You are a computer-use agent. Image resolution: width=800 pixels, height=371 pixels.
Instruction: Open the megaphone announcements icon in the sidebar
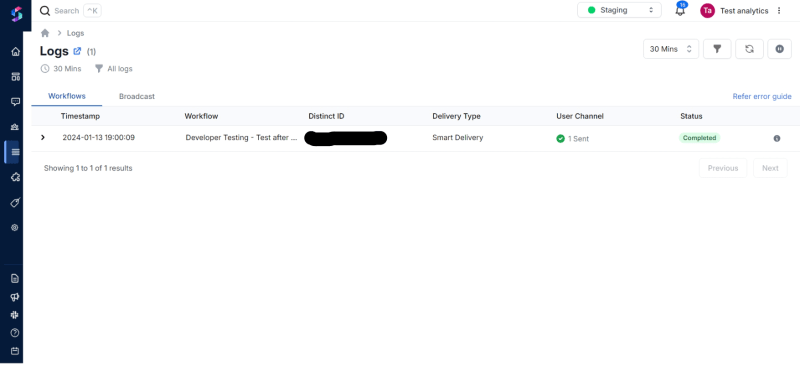click(15, 297)
